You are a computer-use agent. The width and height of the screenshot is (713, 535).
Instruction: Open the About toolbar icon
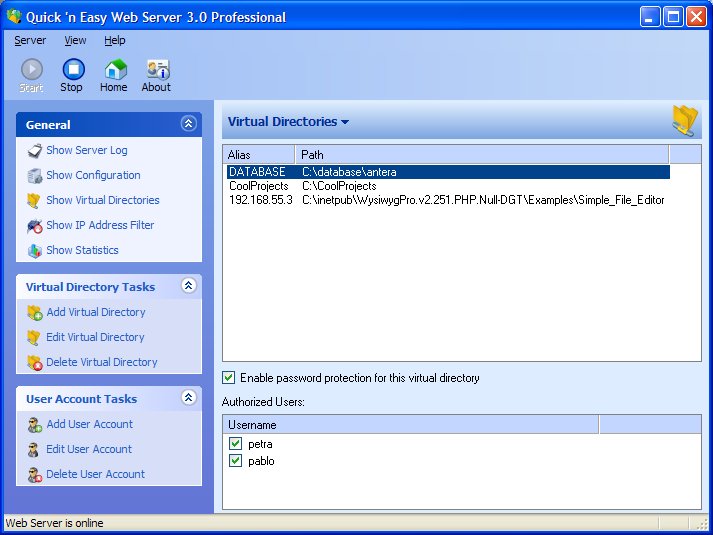(x=157, y=70)
